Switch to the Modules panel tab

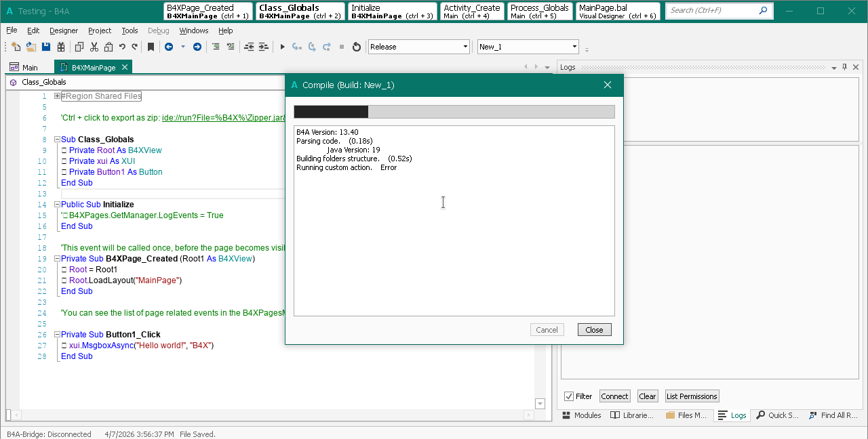click(x=581, y=415)
